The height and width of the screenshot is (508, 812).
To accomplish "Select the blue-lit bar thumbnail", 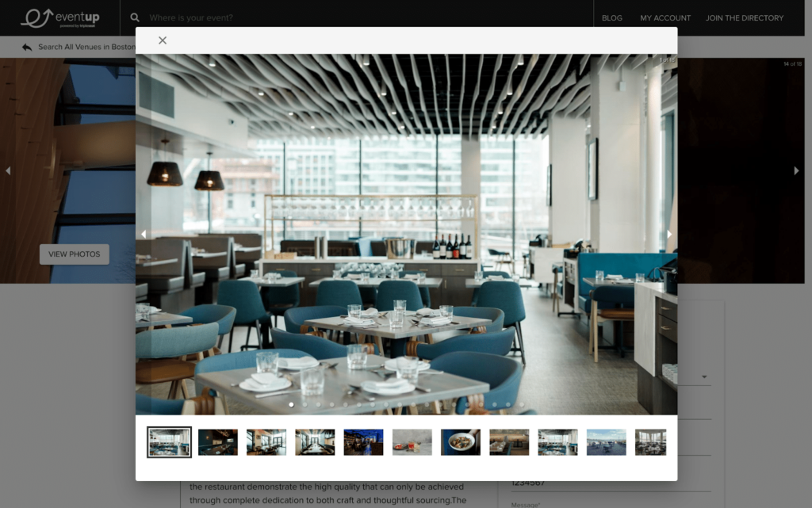I will pyautogui.click(x=363, y=442).
